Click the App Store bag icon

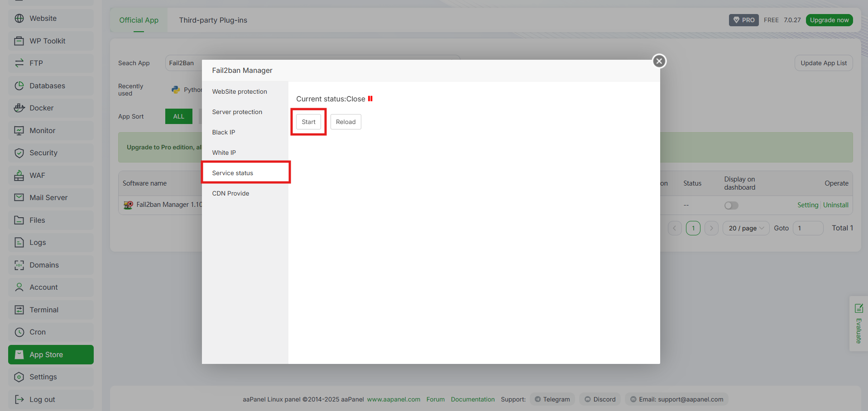[x=19, y=354]
